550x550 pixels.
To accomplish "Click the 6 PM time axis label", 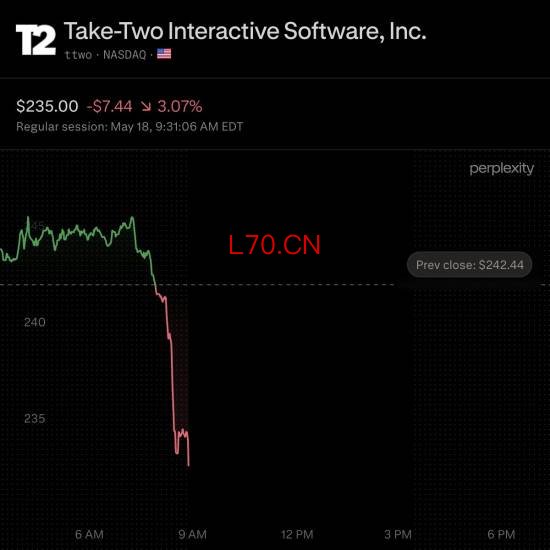I will coord(501,535).
